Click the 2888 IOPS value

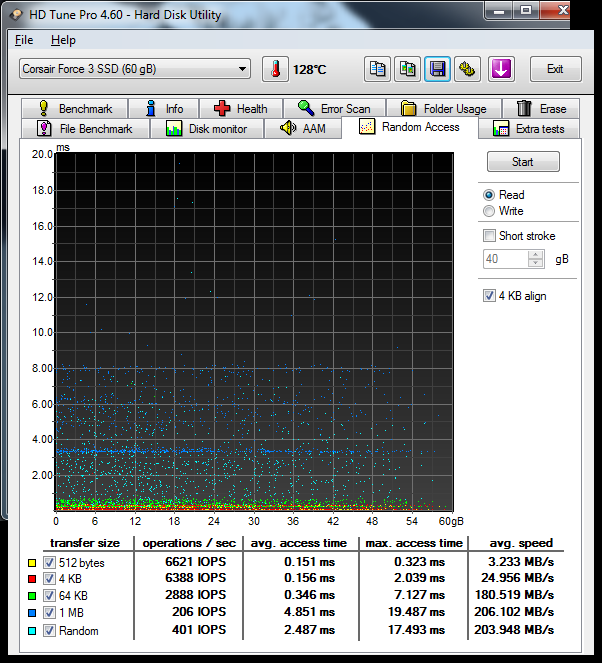tap(195, 595)
